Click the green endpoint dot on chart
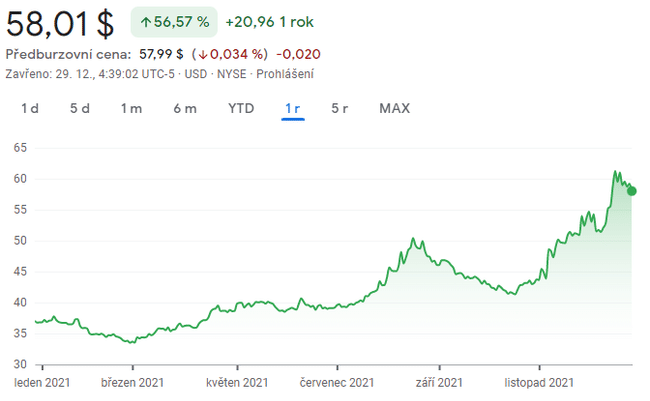This screenshot has height=401, width=650. click(631, 191)
